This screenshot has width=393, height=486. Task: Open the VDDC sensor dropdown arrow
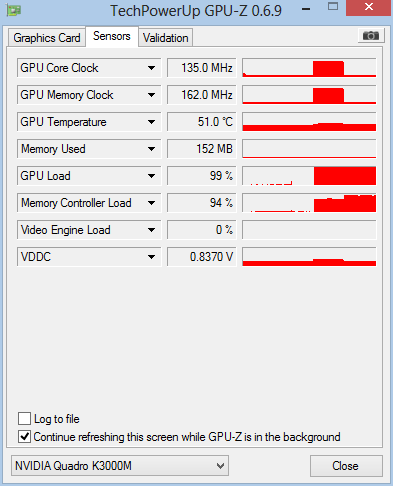[151, 257]
